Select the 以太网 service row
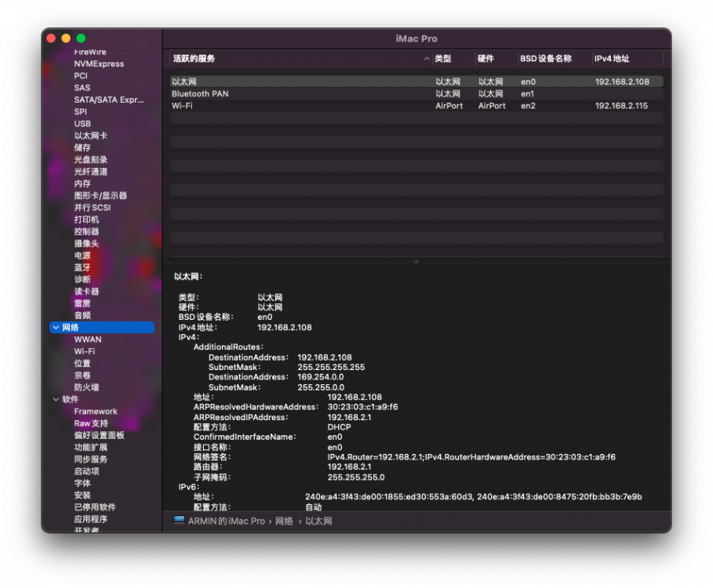Image resolution: width=713 pixels, height=588 pixels. [x=417, y=82]
